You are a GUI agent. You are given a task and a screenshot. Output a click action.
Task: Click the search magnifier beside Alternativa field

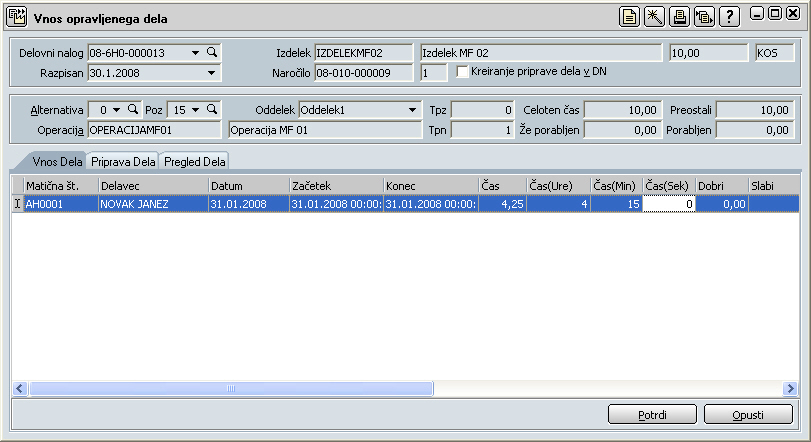tap(131, 109)
